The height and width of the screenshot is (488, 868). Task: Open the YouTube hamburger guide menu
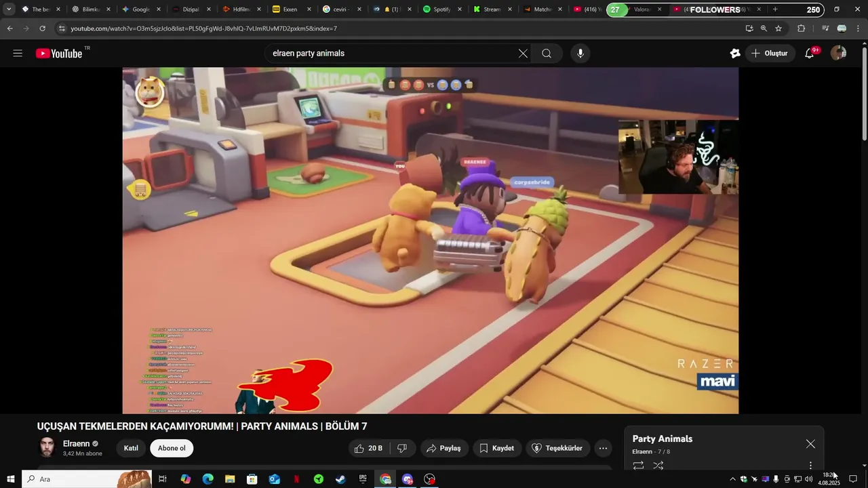click(x=18, y=54)
